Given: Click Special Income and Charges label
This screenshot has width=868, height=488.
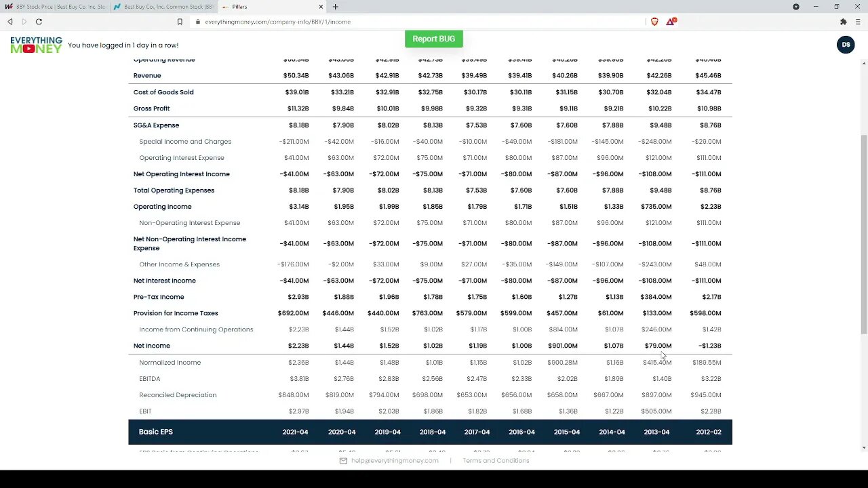Looking at the screenshot, I should tap(185, 142).
